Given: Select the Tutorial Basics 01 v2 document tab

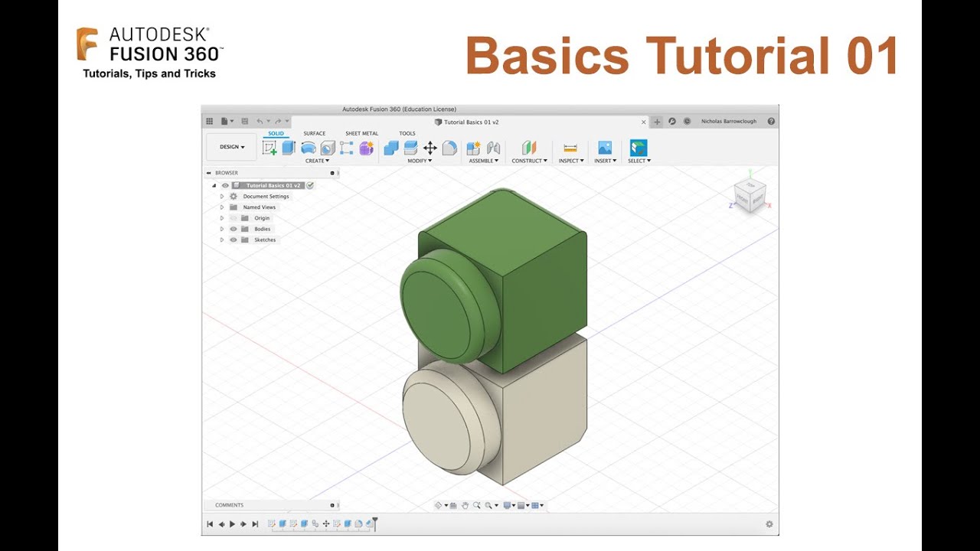Looking at the screenshot, I should point(466,122).
